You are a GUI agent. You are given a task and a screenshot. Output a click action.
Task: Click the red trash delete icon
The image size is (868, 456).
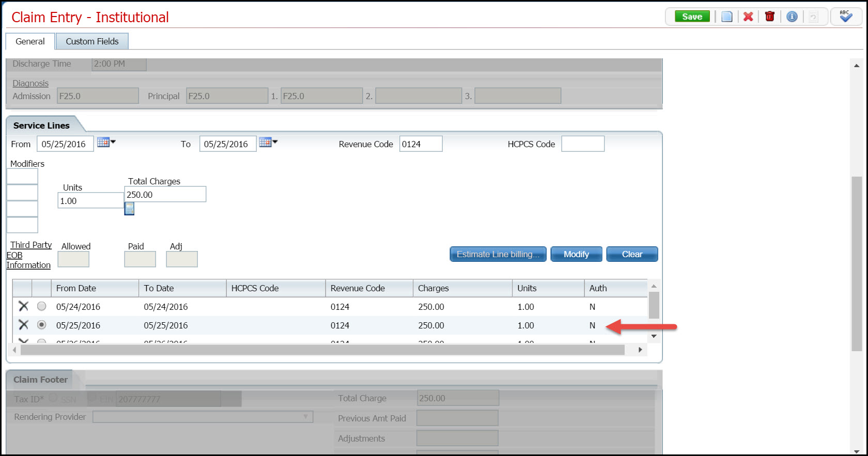pos(769,17)
